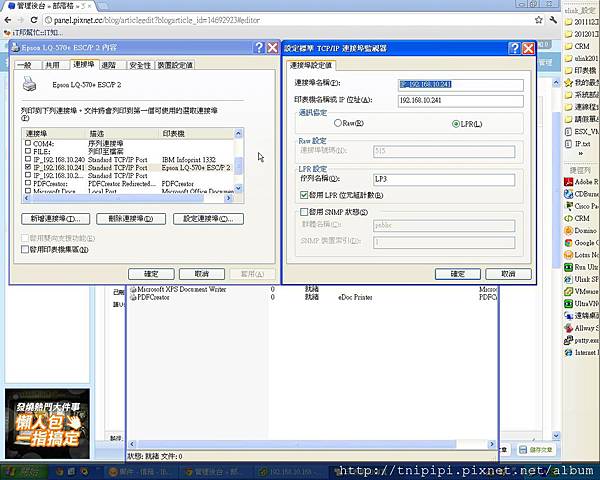The width and height of the screenshot is (600, 480).
Task: Open the CRM folder in the sidebar
Action: 581,46
